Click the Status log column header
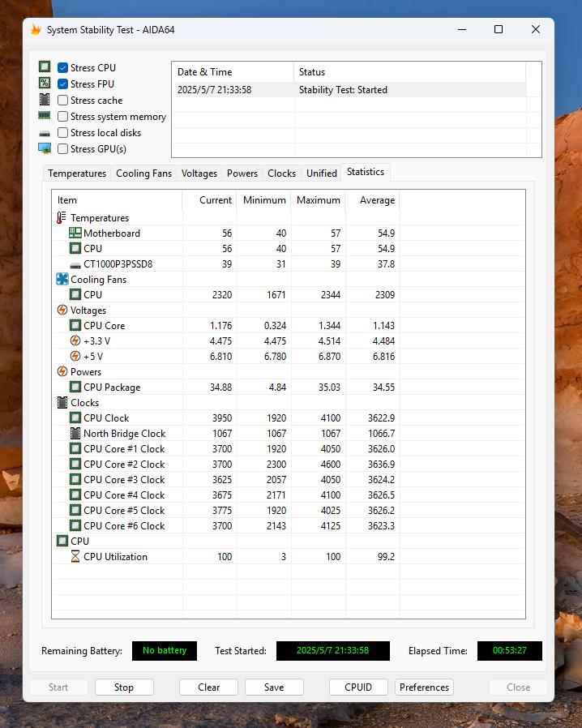 pyautogui.click(x=410, y=72)
